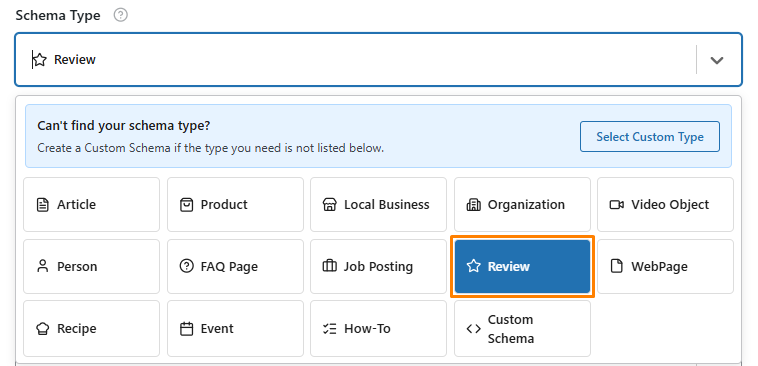Image resolution: width=758 pixels, height=366 pixels.
Task: Open the Schema Type dropdown chevron
Action: (716, 60)
